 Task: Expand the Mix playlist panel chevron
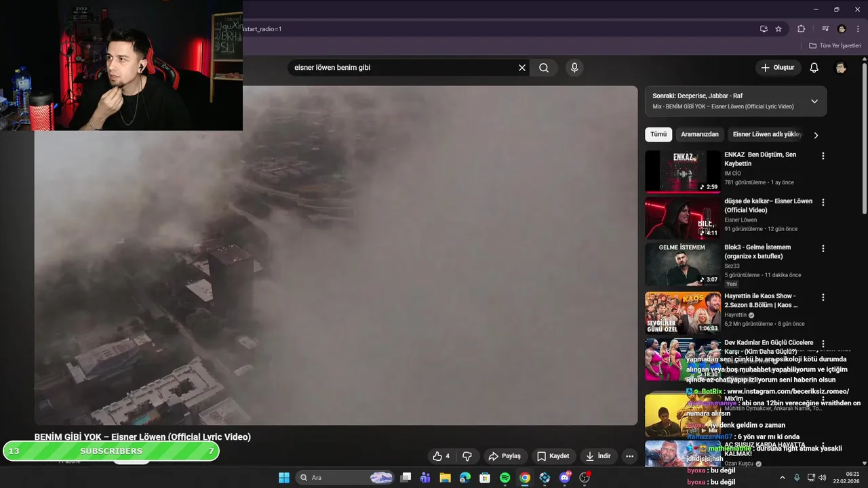pyautogui.click(x=814, y=102)
